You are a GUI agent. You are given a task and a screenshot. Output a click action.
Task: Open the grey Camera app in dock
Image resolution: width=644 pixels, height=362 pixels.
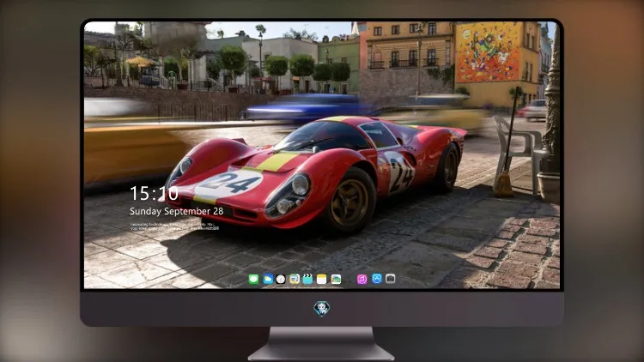pos(391,279)
